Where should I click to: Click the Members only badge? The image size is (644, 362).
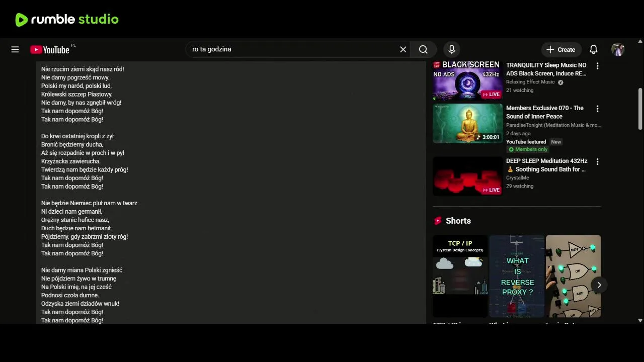[x=528, y=149]
